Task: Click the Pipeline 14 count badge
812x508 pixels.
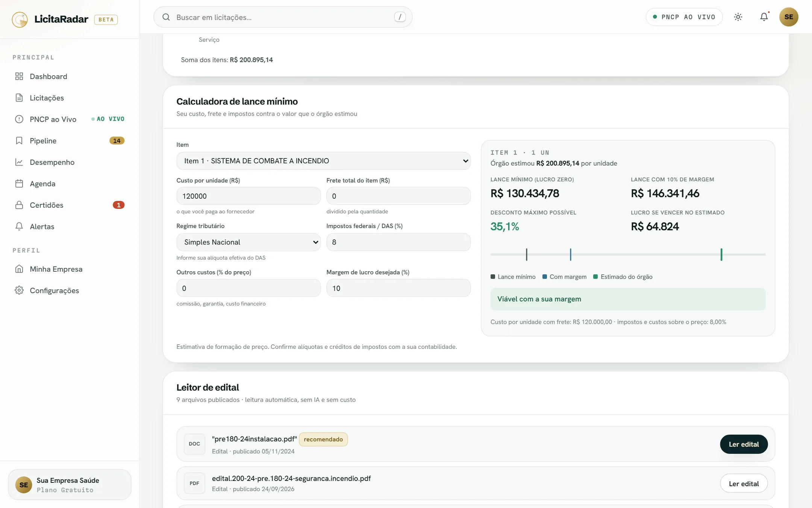Action: pos(117,141)
